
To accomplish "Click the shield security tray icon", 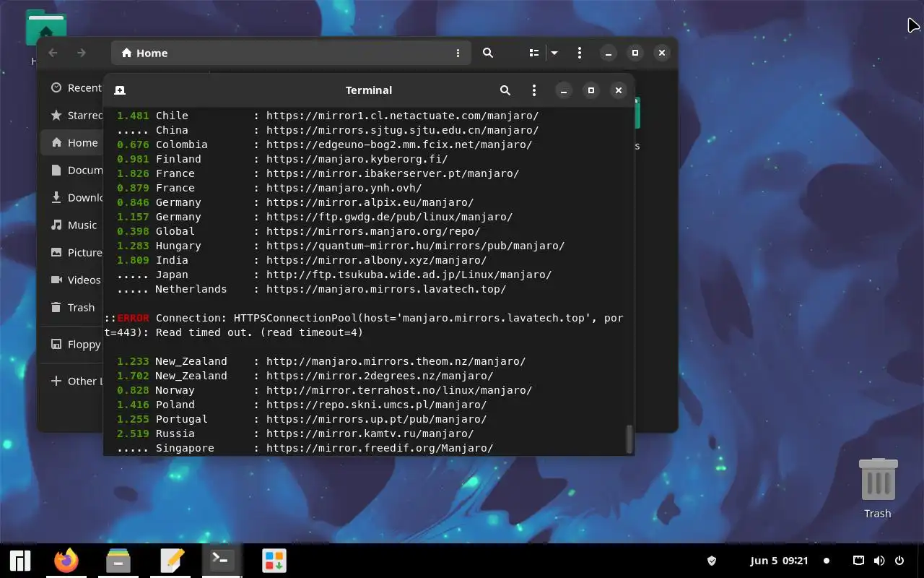I will (x=711, y=561).
